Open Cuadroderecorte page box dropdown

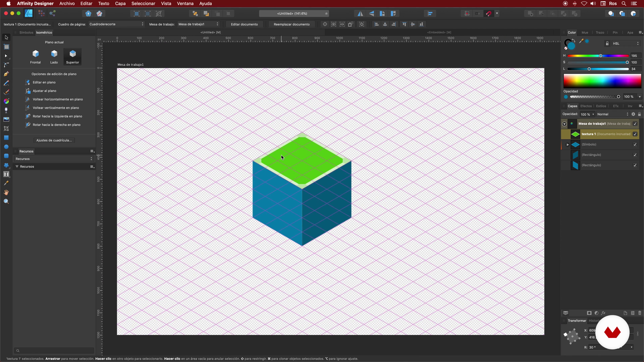pos(117,24)
